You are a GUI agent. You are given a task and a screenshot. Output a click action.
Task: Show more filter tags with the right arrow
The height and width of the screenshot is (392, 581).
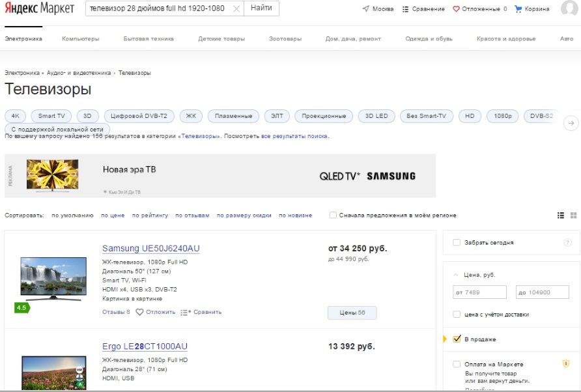point(571,123)
